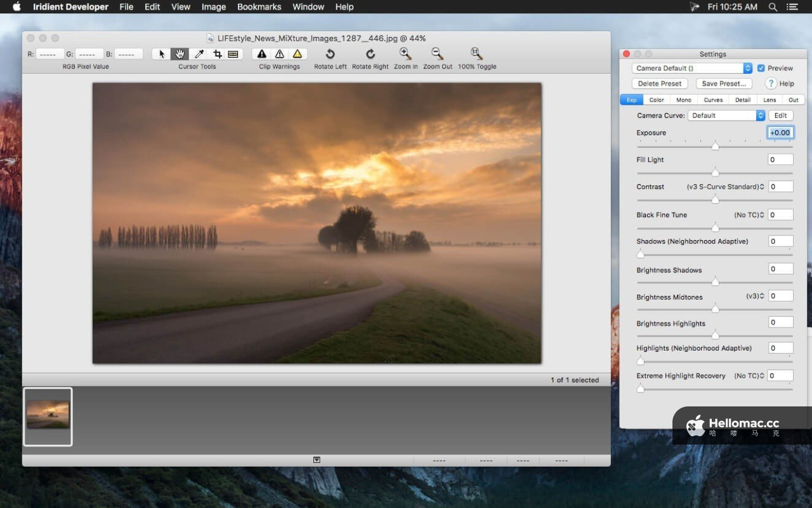Click the Zoom In magnifier
The image size is (812, 508).
pyautogui.click(x=405, y=53)
